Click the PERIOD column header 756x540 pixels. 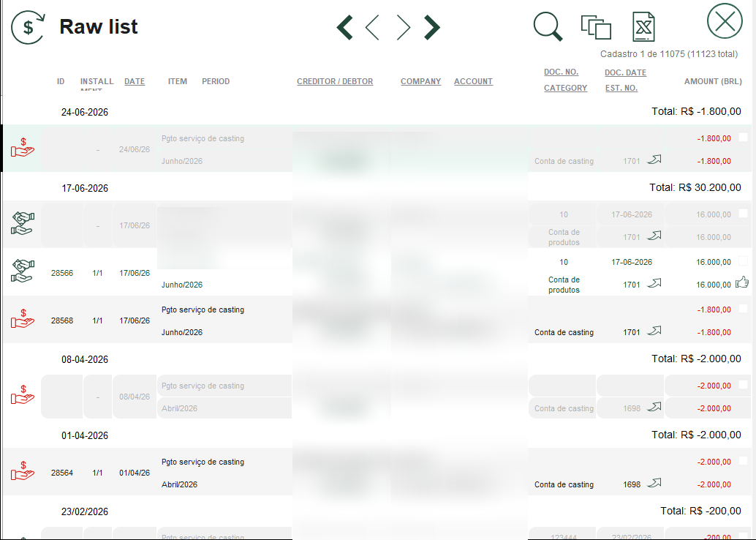[x=216, y=81]
